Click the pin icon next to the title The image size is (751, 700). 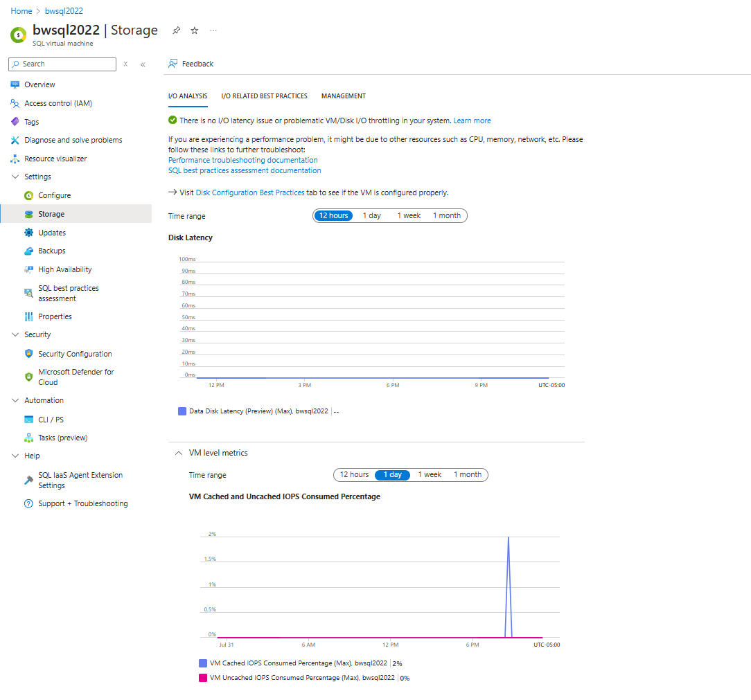tap(176, 30)
